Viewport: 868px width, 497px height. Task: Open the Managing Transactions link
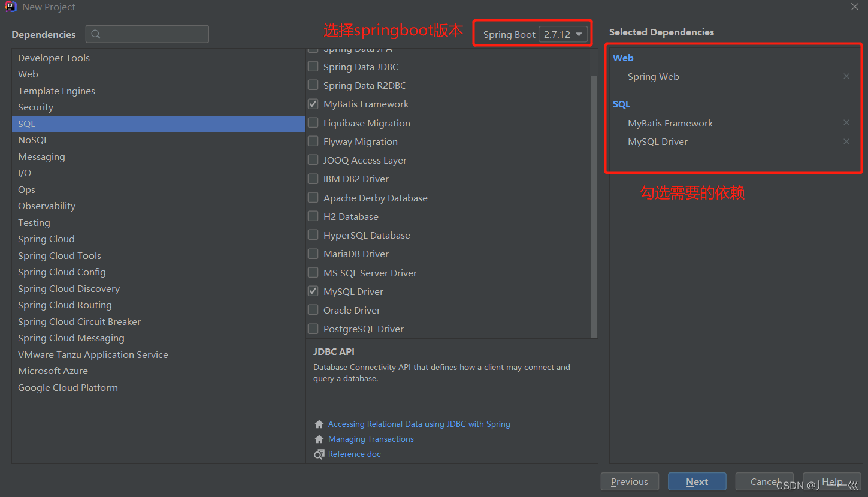371,439
